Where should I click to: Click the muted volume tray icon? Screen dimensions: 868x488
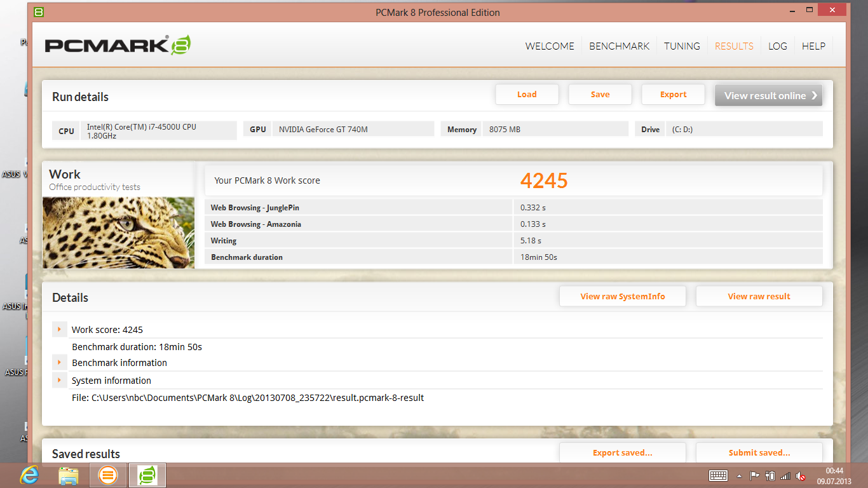pos(801,475)
